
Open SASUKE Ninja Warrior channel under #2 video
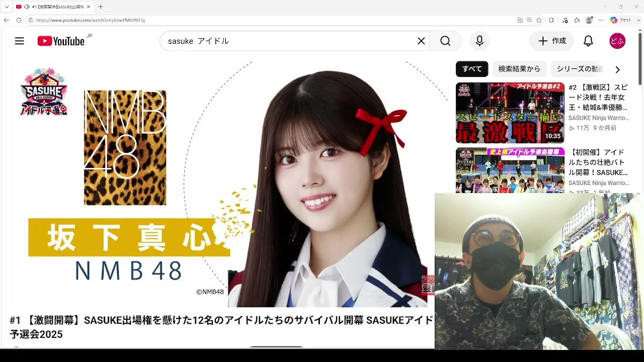[x=599, y=118]
